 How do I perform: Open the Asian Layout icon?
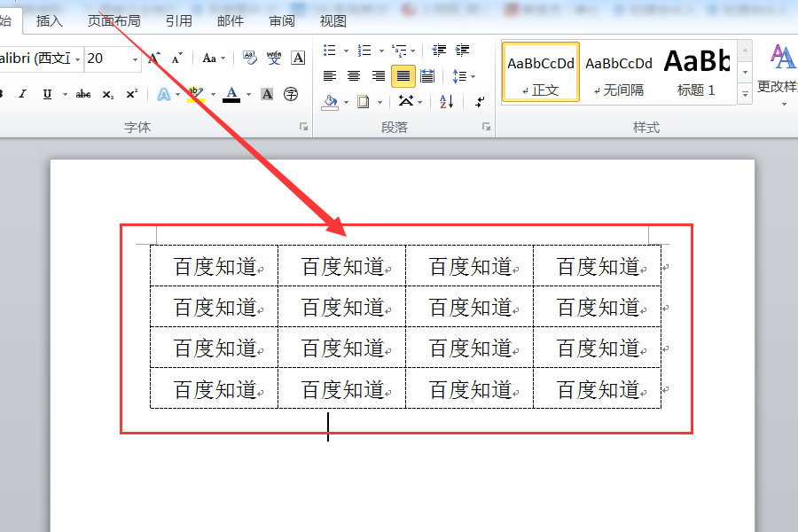[x=406, y=101]
